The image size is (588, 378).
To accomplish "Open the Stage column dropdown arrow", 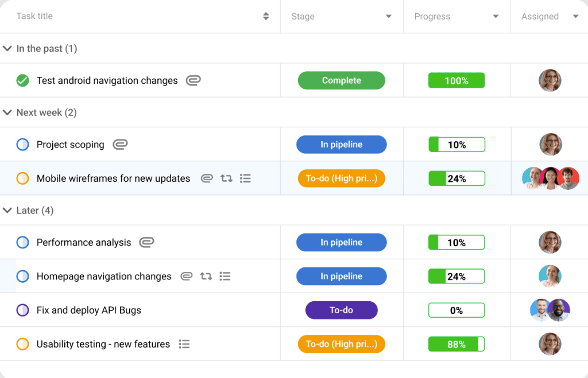I will pos(389,17).
